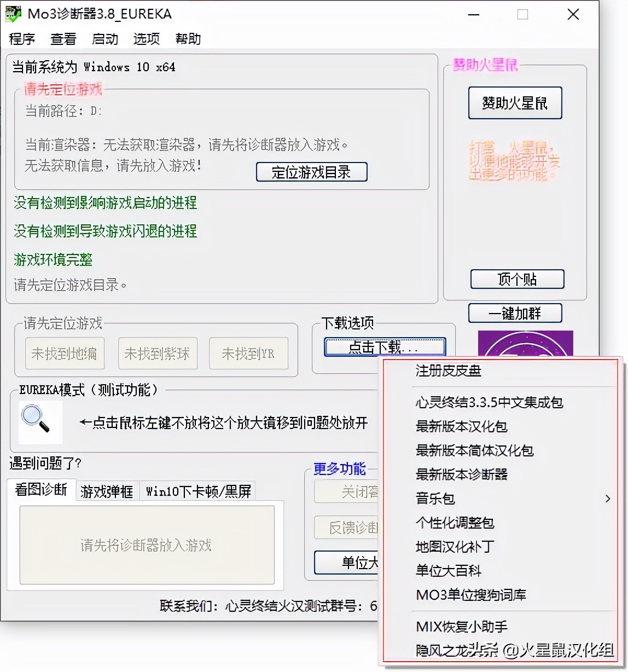
Task: Click the Mo3诊断器 app icon in title bar
Action: 12,14
